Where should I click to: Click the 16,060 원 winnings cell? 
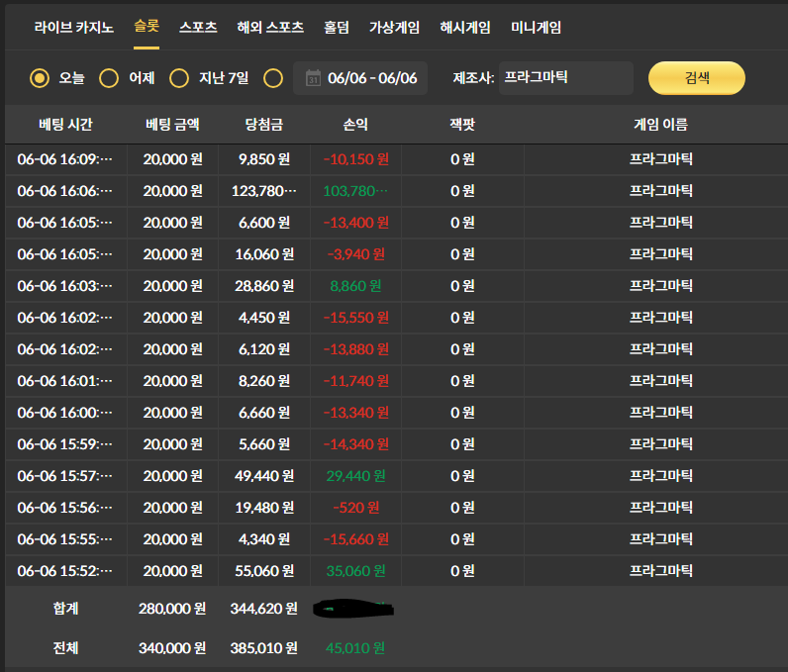pyautogui.click(x=264, y=254)
